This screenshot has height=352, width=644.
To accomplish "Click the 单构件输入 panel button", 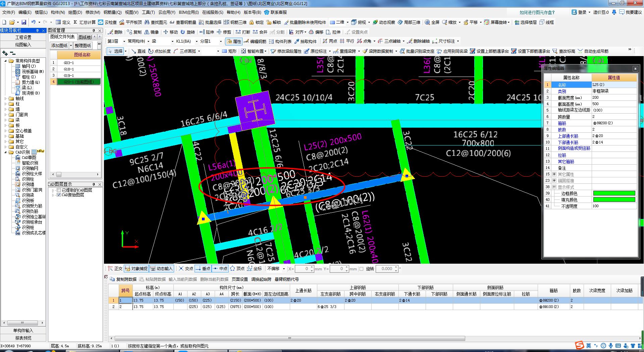I will 23,331.
